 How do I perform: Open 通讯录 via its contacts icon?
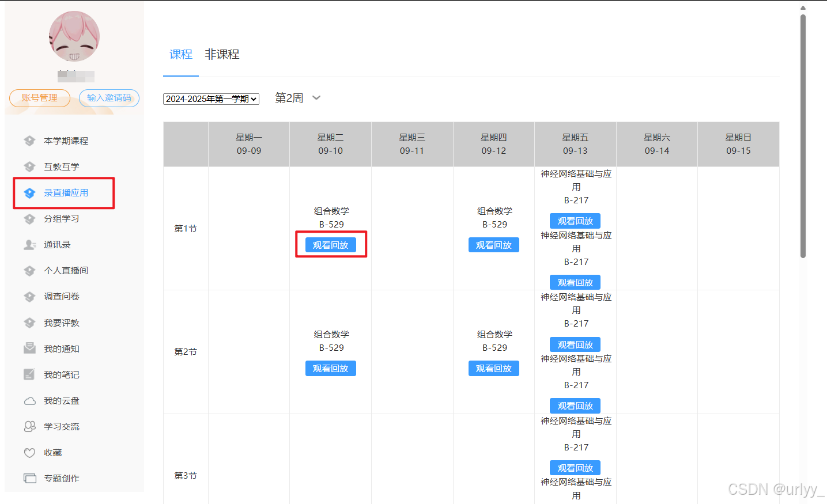(30, 245)
